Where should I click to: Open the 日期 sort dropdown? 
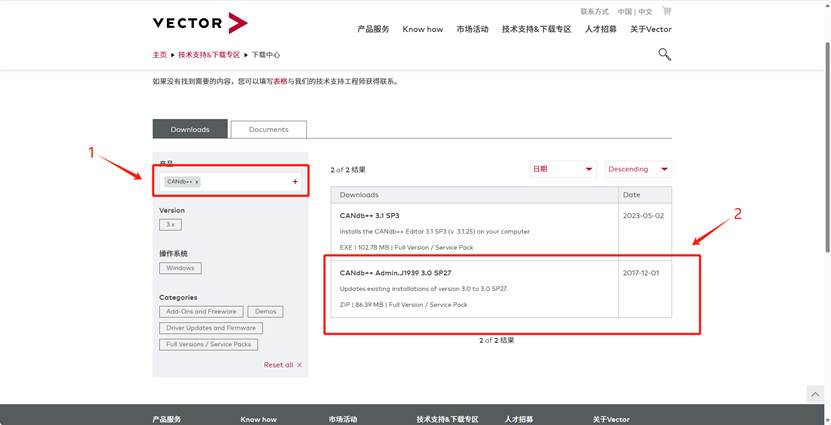point(563,169)
